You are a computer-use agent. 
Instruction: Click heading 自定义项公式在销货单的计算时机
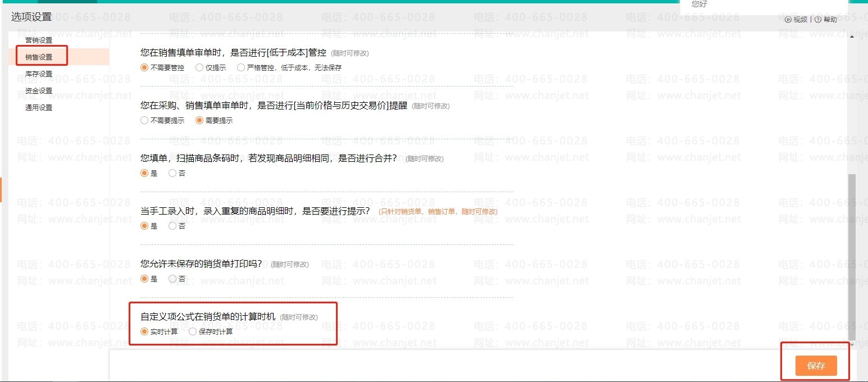(x=208, y=317)
